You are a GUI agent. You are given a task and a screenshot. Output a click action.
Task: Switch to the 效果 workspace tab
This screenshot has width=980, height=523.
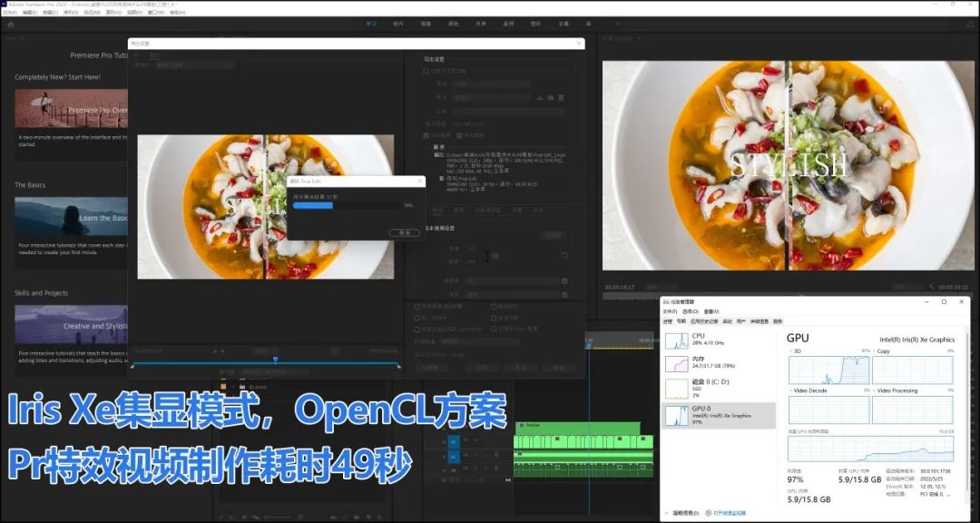point(481,24)
